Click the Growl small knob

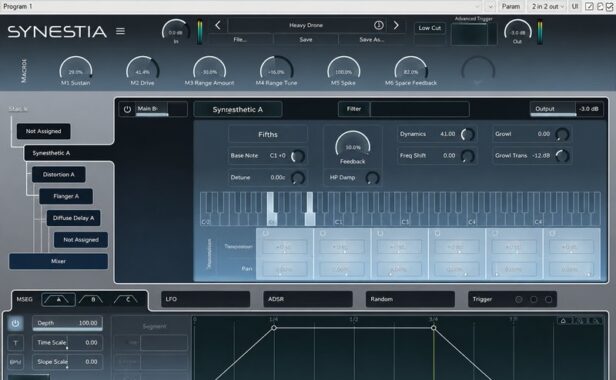tap(562, 134)
